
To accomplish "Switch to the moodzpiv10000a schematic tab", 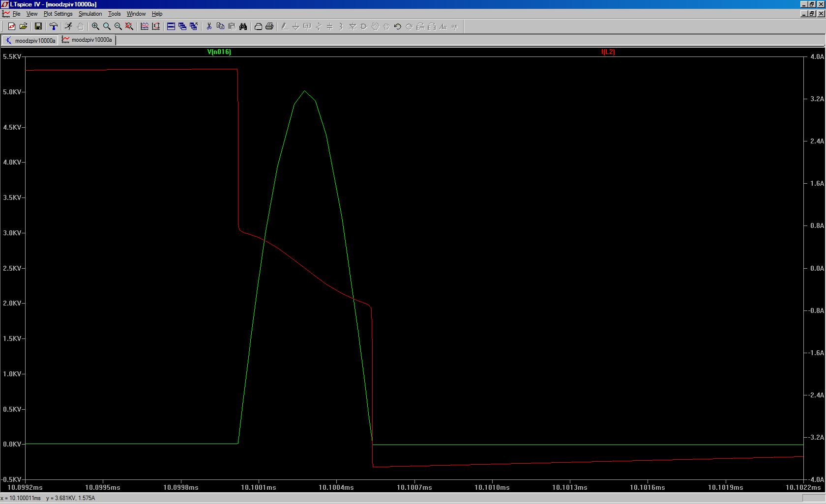I will (30, 40).
